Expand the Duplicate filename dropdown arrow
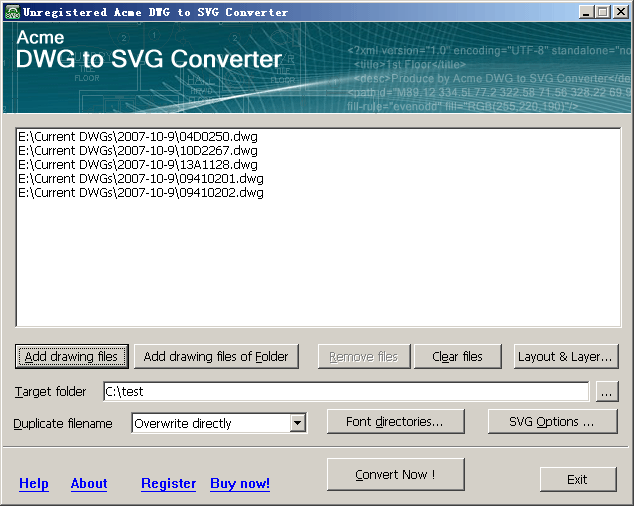 pos(297,424)
